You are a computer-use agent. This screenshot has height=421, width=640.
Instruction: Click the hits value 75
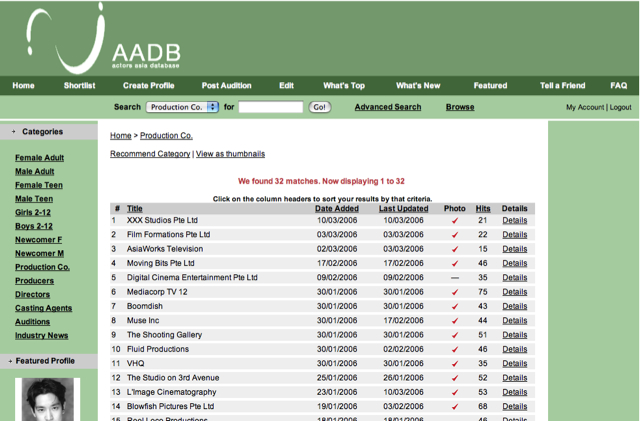(x=483, y=292)
